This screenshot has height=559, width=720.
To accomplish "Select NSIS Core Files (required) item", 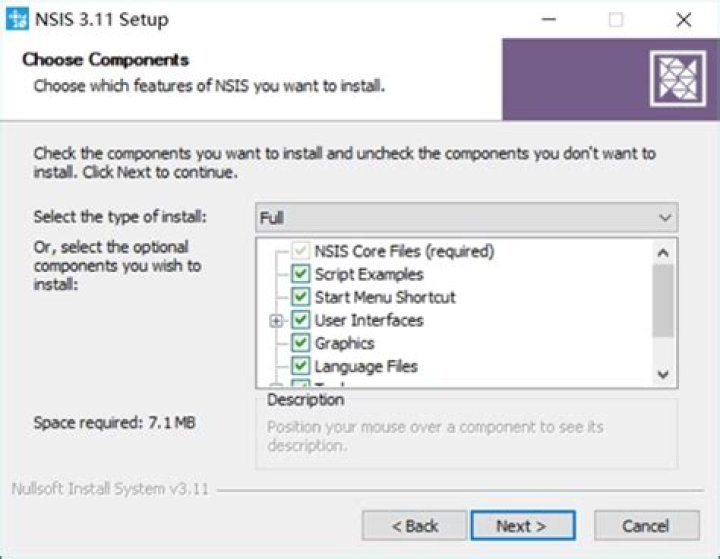I will [404, 251].
